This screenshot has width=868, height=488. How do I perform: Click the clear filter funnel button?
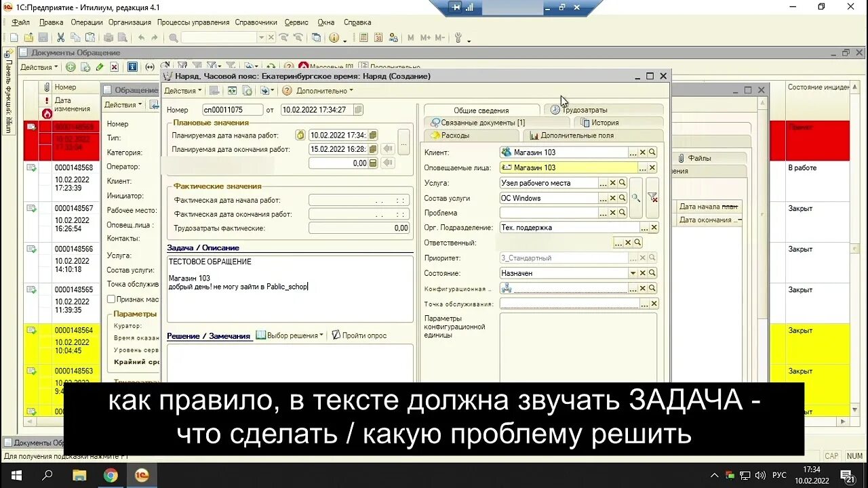click(x=652, y=198)
